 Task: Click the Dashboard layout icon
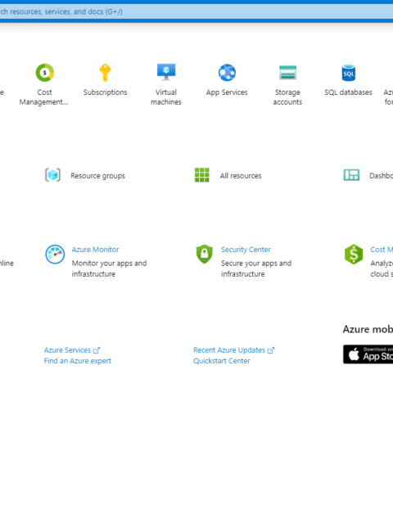tap(351, 175)
